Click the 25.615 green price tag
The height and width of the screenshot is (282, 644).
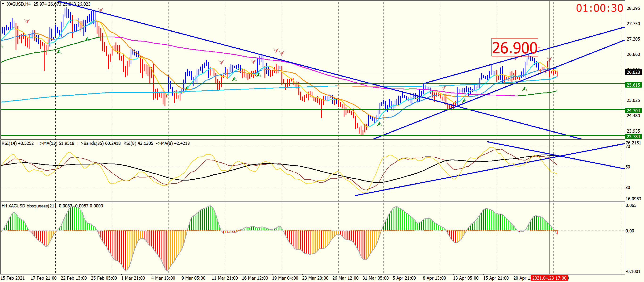(633, 85)
